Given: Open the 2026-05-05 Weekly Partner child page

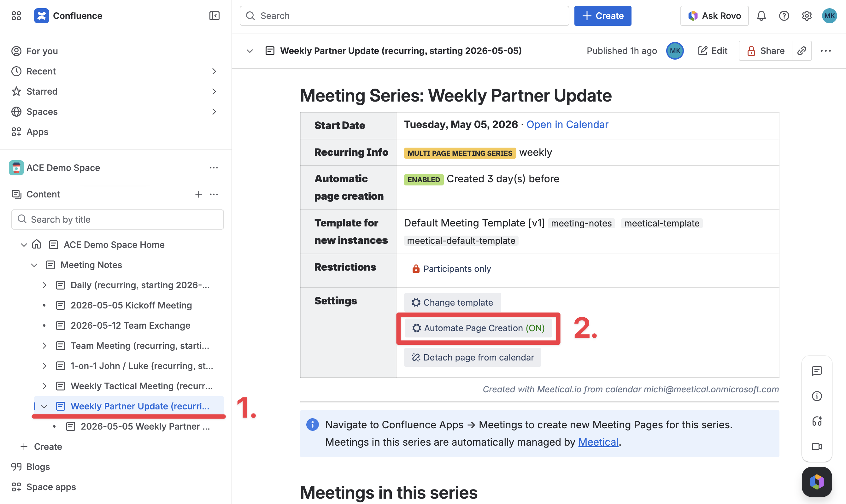Looking at the screenshot, I should tap(145, 426).
